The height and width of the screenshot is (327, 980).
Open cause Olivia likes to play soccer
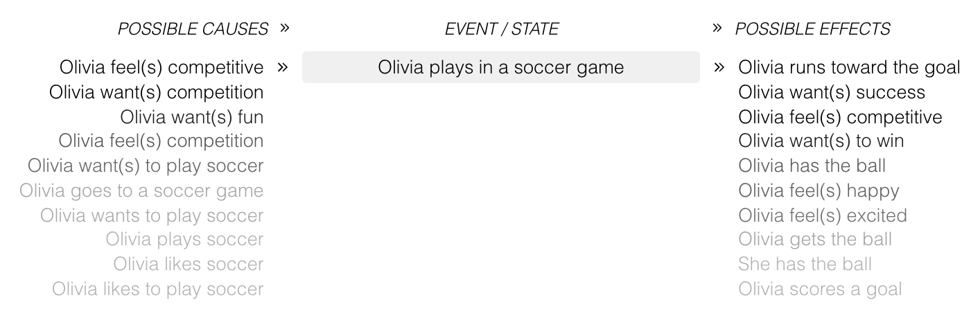click(x=158, y=289)
